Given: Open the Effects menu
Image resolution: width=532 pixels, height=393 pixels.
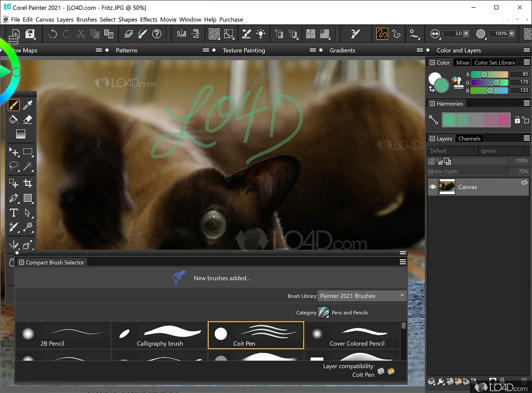Looking at the screenshot, I should tap(148, 20).
